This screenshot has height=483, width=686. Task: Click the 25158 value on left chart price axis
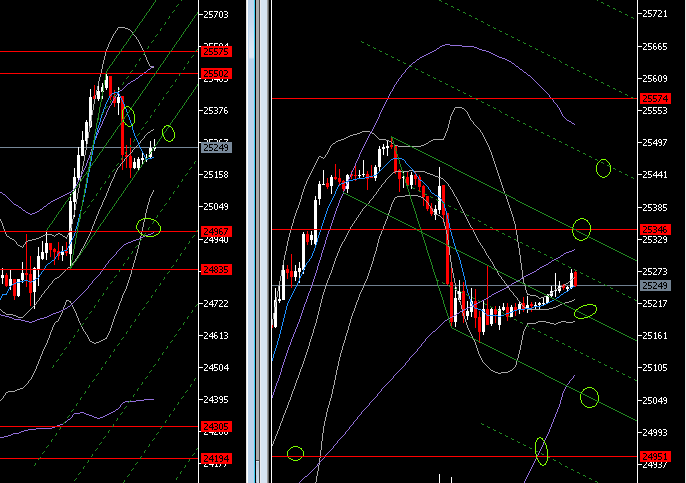coord(216,175)
